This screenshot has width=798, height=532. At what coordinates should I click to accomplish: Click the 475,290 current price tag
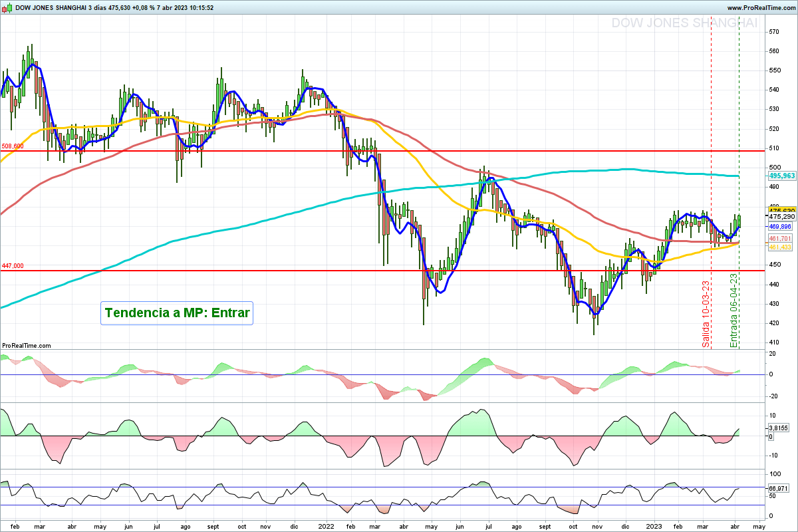point(781,217)
